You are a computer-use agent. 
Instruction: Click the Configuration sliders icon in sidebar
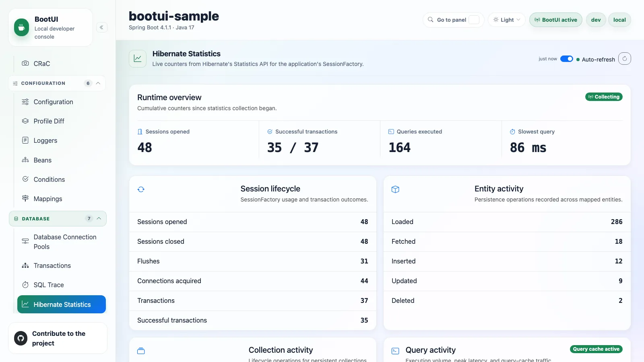tap(25, 102)
